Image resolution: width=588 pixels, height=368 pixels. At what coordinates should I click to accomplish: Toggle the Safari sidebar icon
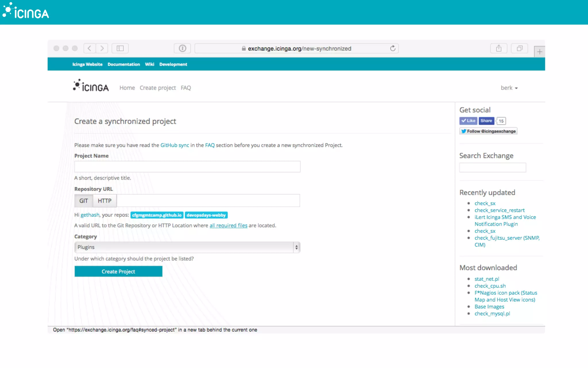pos(120,48)
